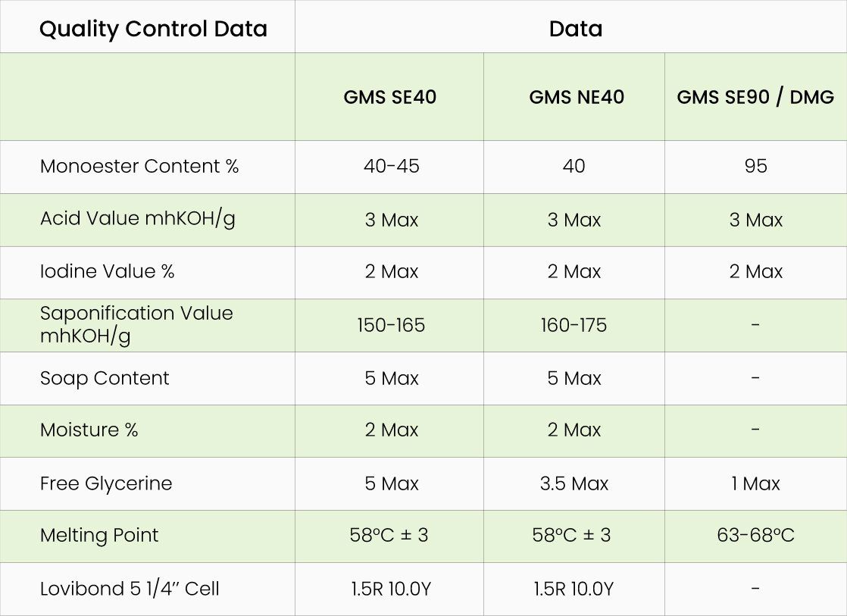The width and height of the screenshot is (847, 616).
Task: Select the "Iodine Value %" row label
Action: [107, 271]
